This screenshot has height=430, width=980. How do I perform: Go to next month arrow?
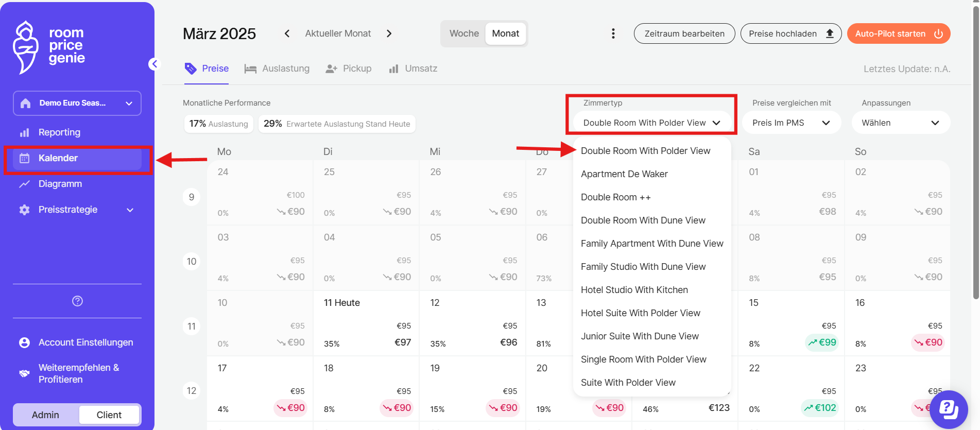click(x=389, y=33)
